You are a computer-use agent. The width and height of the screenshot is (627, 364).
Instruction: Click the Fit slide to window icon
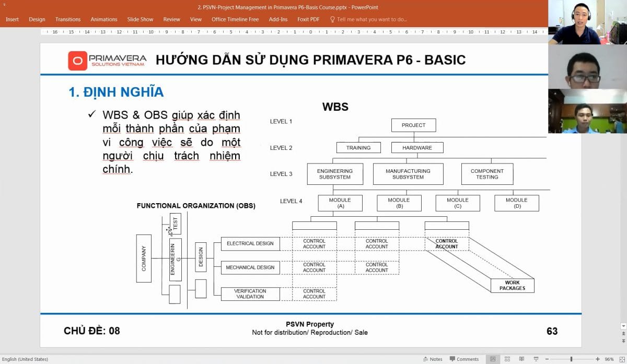pos(621,359)
